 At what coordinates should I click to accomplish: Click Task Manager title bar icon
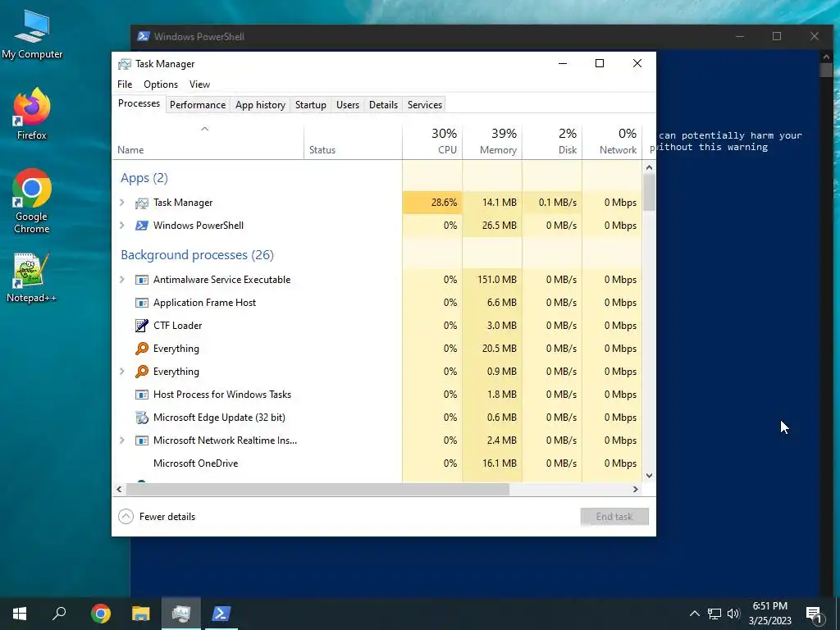click(x=125, y=64)
